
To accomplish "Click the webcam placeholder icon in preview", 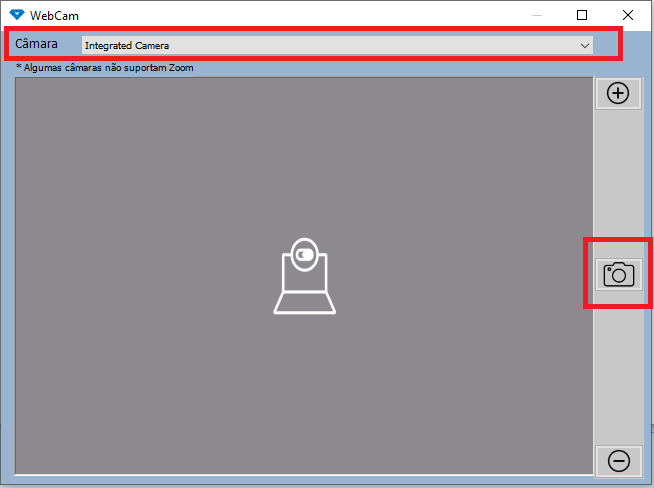I will click(305, 275).
